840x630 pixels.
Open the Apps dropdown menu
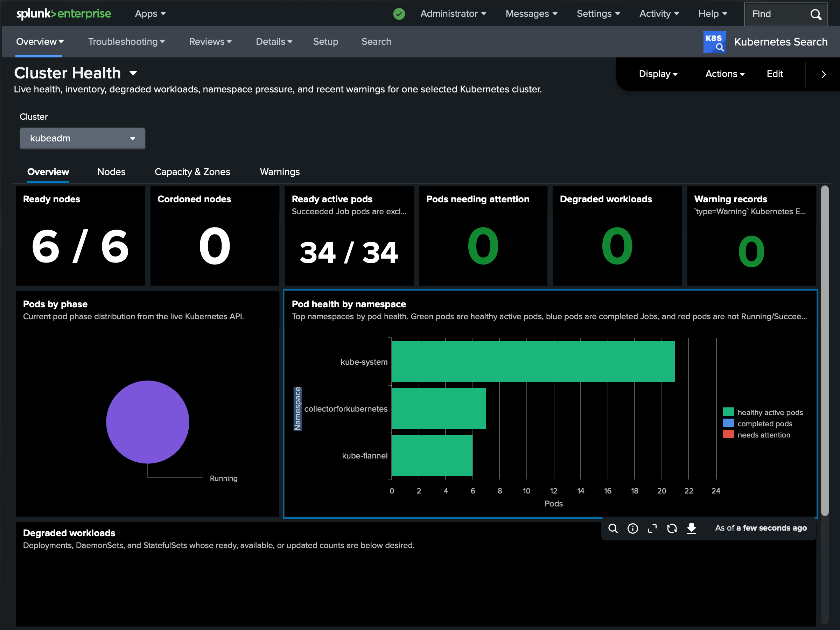pyautogui.click(x=150, y=14)
